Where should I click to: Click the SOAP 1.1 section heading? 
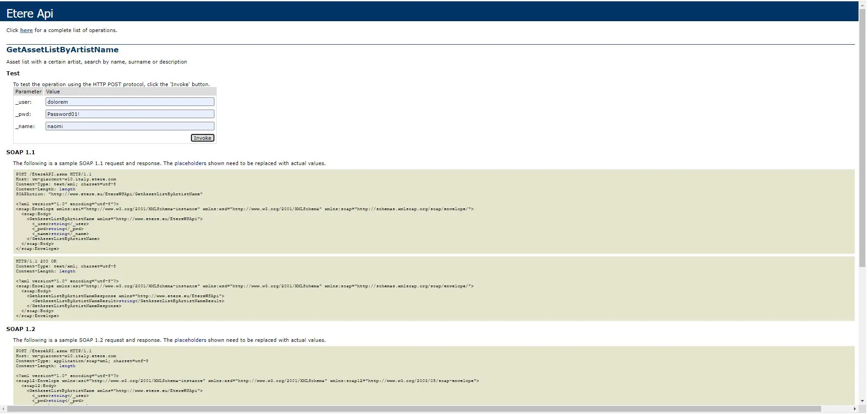point(20,152)
